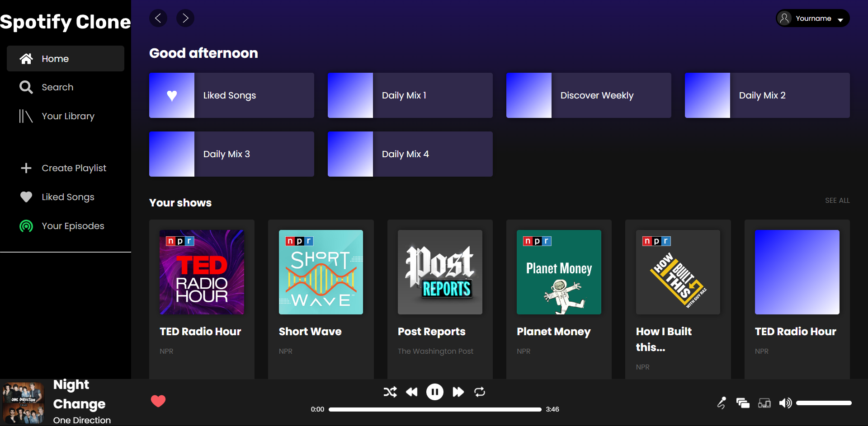Unlike Night Change with the red heart
This screenshot has width=868, height=426.
pos(158,401)
